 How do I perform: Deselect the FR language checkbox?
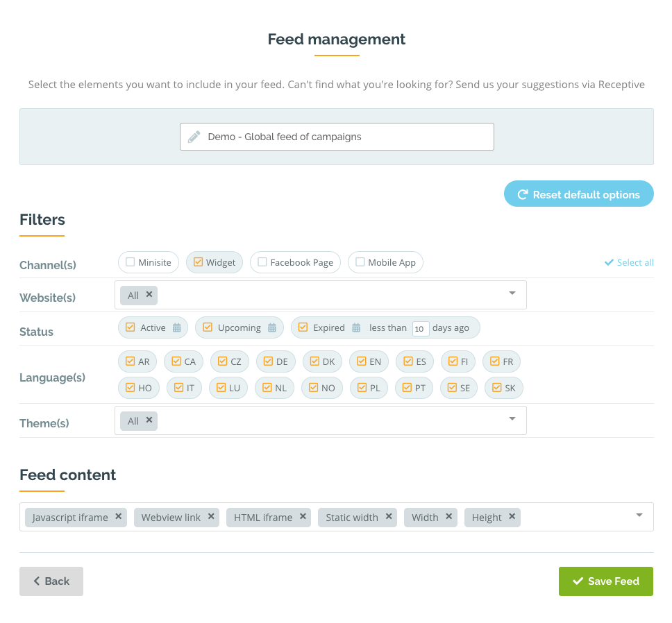(x=496, y=361)
